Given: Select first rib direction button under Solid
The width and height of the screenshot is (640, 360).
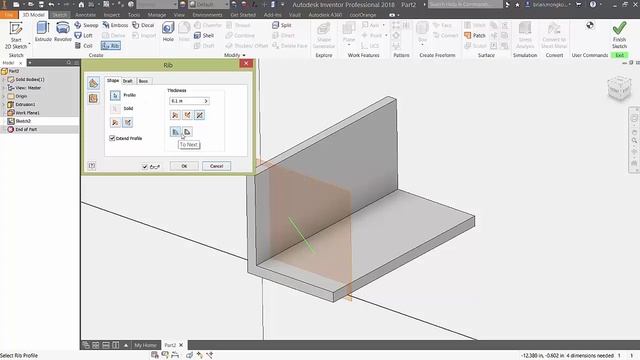Looking at the screenshot, I should click(x=116, y=122).
